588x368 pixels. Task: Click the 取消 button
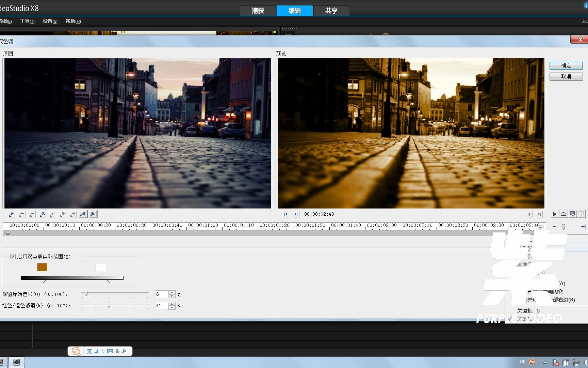click(x=566, y=76)
